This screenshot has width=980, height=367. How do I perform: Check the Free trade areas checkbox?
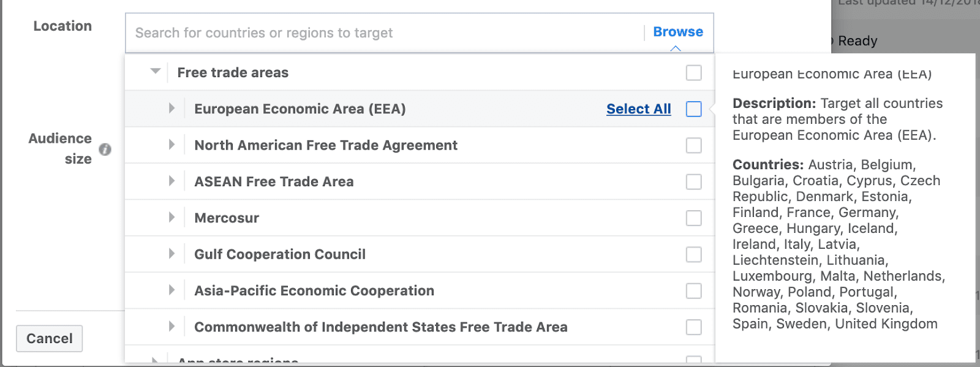(x=694, y=73)
